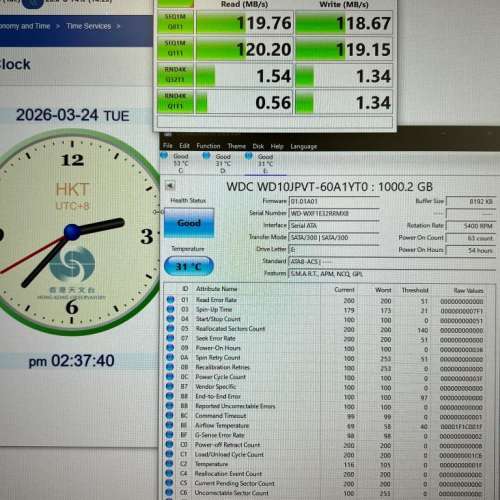Click status icon for Current Pending Sector Count
Viewport: 500px width, 500px height.
point(169,483)
